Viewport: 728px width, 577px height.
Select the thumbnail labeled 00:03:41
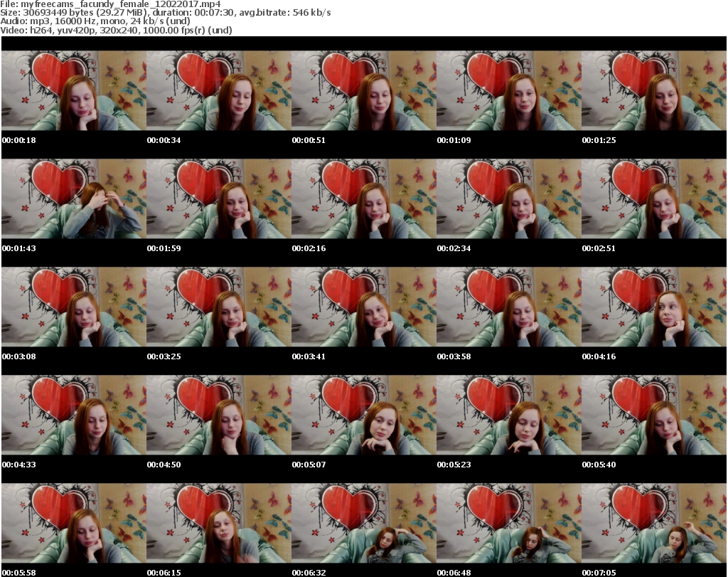click(363, 307)
